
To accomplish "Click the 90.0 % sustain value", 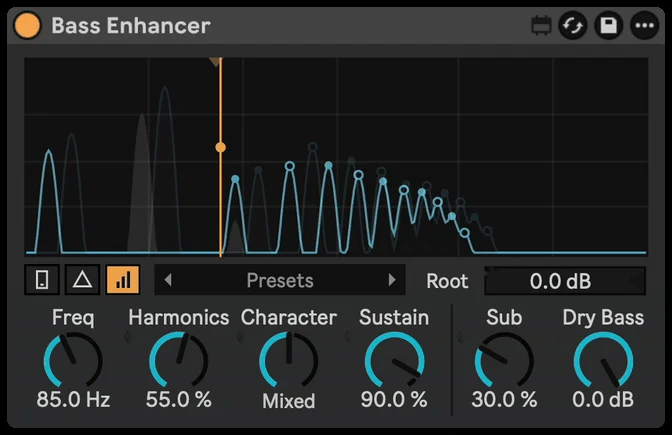I will (x=394, y=399).
